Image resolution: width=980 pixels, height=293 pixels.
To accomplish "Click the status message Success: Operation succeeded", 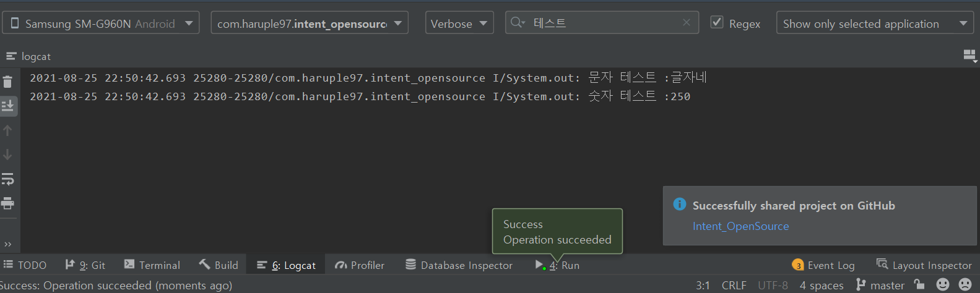I will (116, 285).
